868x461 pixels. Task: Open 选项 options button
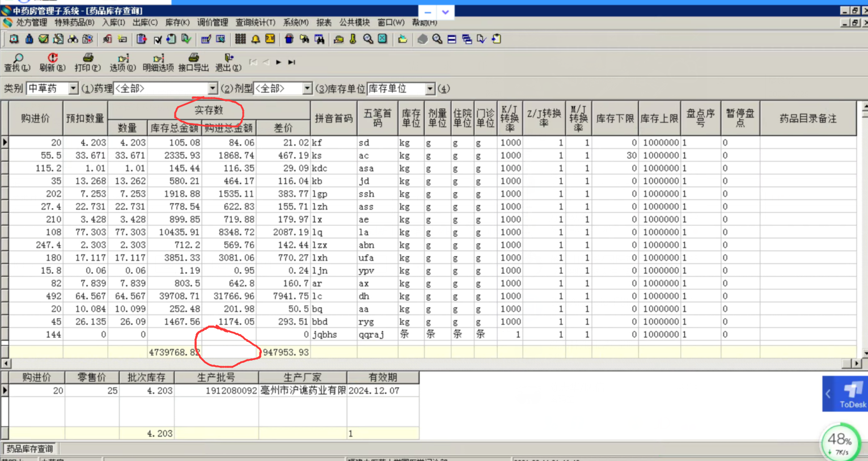click(x=122, y=62)
